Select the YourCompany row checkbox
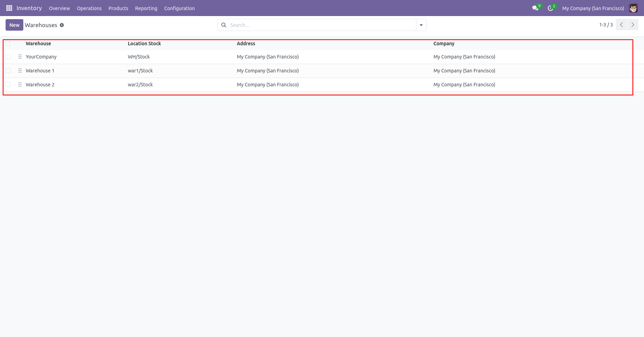This screenshot has height=337, width=644. (x=8, y=57)
